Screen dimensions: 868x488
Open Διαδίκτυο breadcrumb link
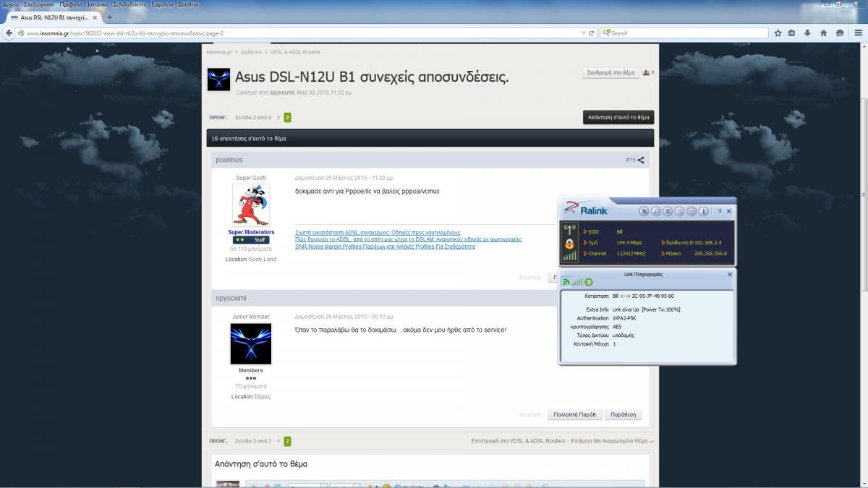[251, 52]
